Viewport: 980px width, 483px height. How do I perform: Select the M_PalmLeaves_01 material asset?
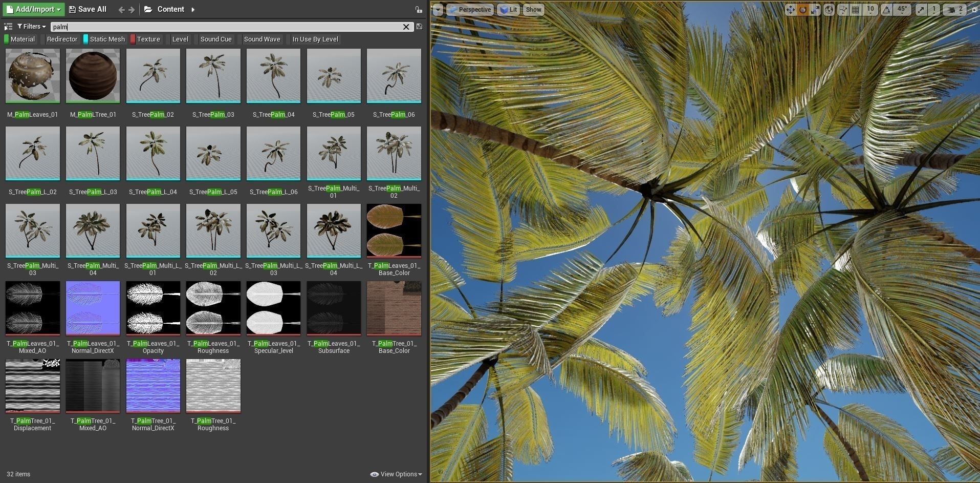pyautogui.click(x=33, y=76)
